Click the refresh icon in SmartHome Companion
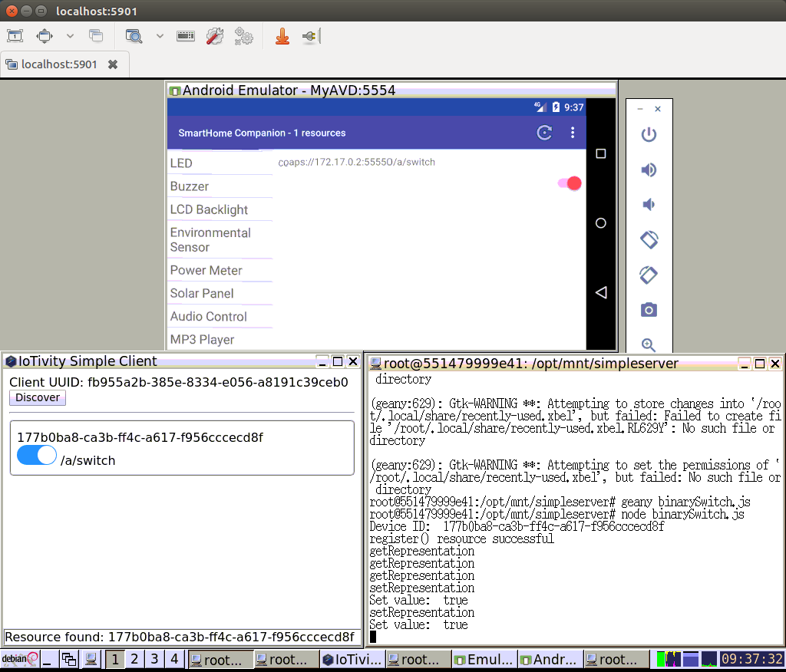The height and width of the screenshot is (672, 786). click(x=544, y=133)
